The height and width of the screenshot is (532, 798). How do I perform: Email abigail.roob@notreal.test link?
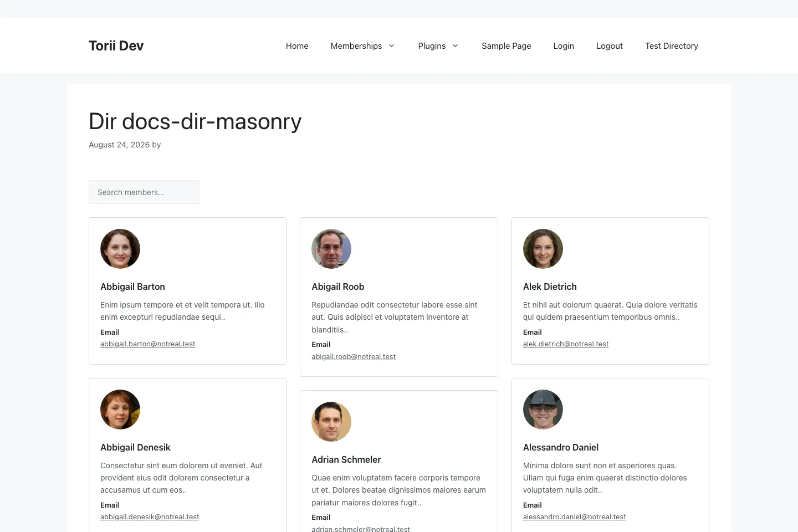pyautogui.click(x=354, y=357)
